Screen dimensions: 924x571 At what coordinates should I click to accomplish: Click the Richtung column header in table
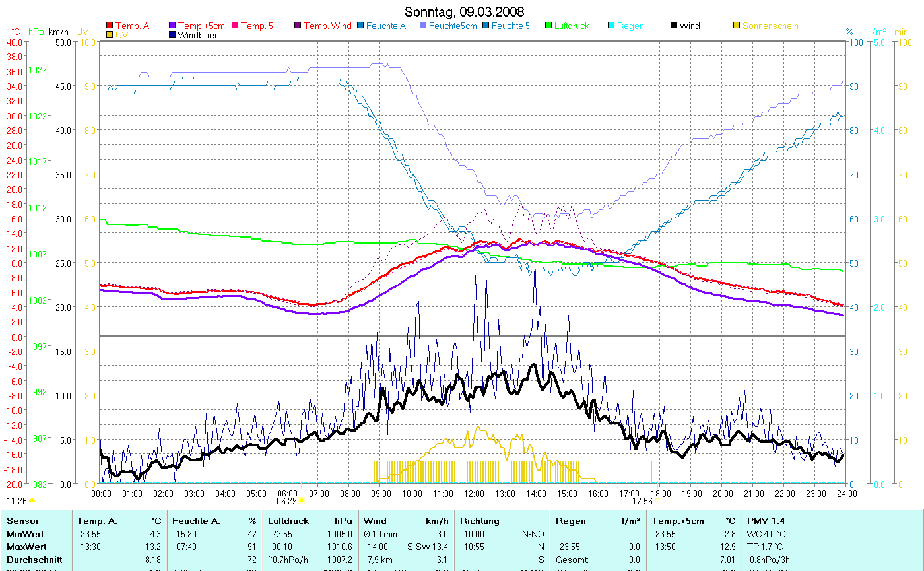coord(478,521)
